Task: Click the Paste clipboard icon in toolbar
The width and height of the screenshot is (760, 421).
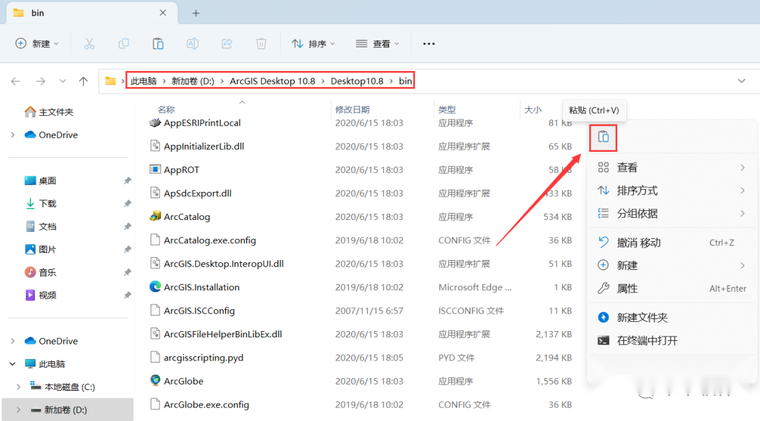Action: pyautogui.click(x=158, y=44)
